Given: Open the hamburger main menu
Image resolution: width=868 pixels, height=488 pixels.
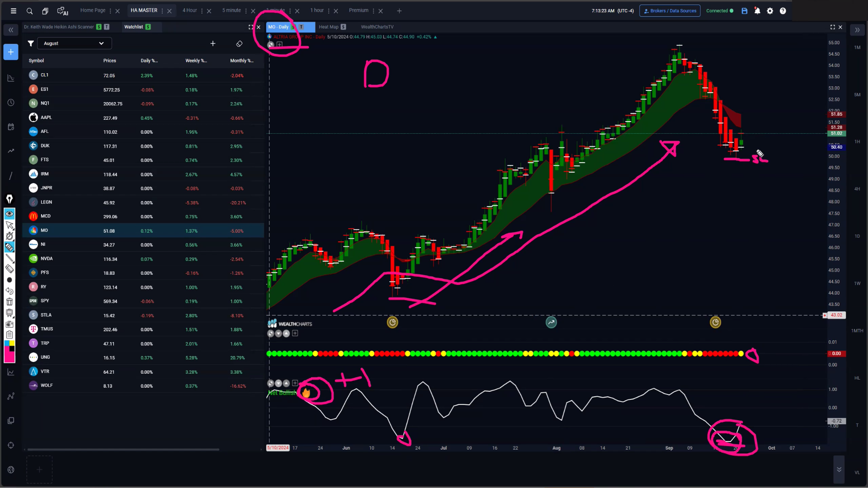Looking at the screenshot, I should 14,11.
